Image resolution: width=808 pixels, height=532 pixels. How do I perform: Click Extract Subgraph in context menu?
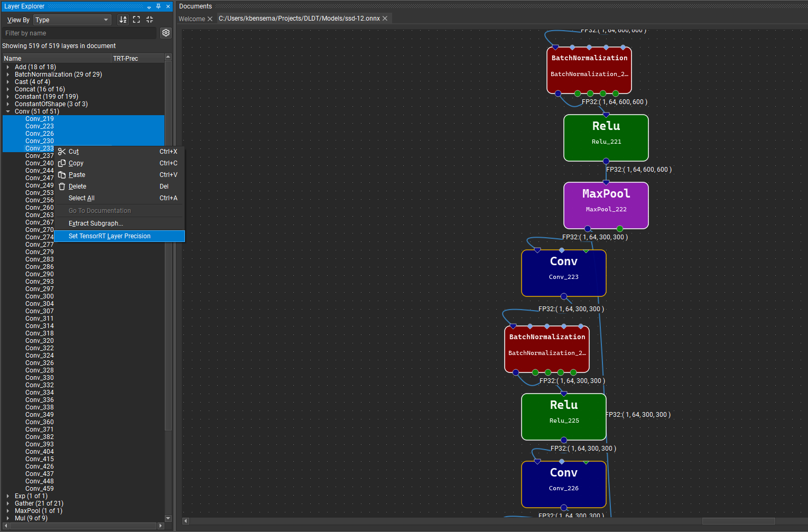[95, 223]
